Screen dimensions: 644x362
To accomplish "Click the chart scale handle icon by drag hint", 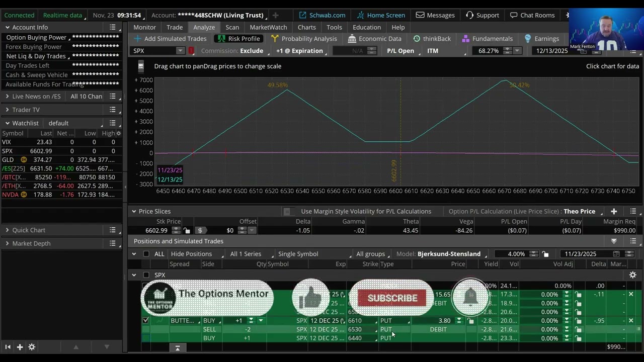I will [x=141, y=66].
